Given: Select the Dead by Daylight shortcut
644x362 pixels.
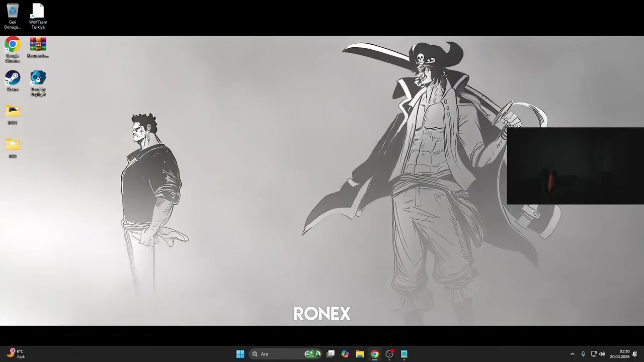Looking at the screenshot, I should coord(38,83).
